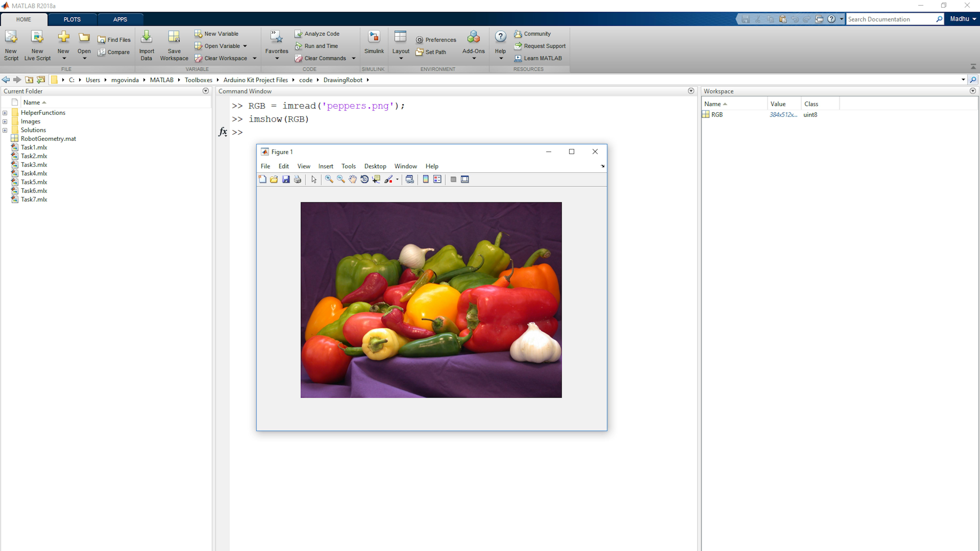
Task: Click the Hide Plot Tools icon
Action: coord(453,179)
